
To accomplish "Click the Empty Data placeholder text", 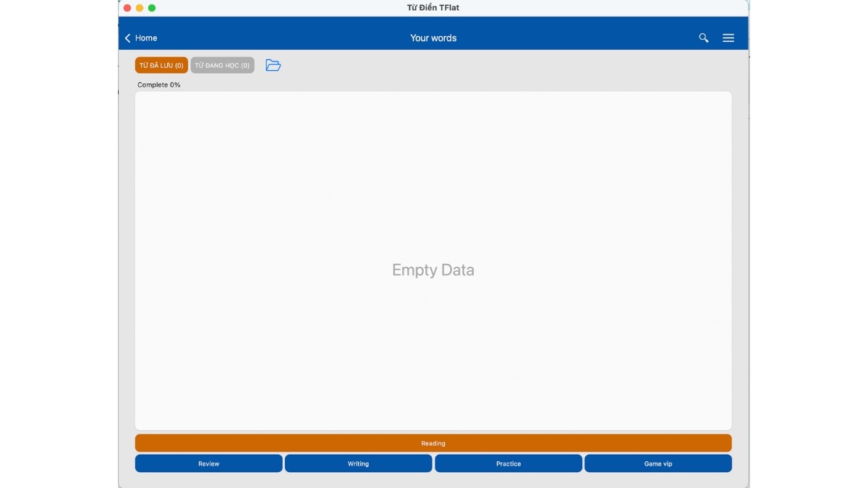I will [x=433, y=270].
